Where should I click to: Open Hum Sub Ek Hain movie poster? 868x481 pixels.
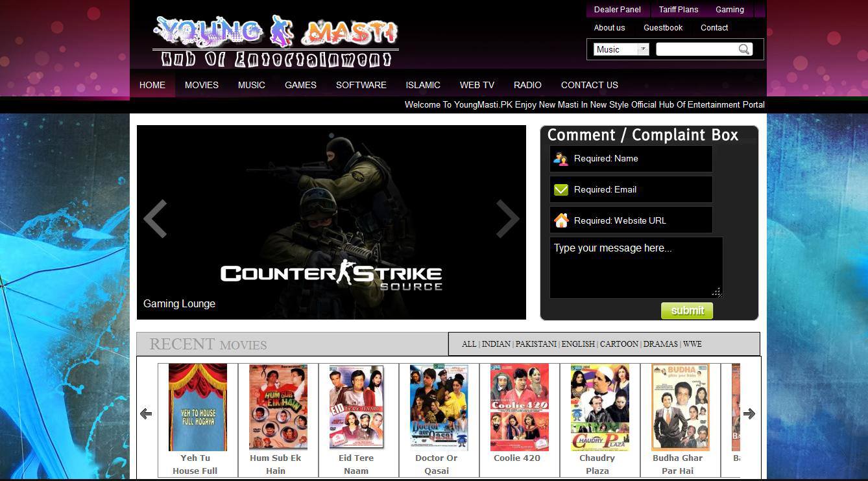pyautogui.click(x=278, y=407)
